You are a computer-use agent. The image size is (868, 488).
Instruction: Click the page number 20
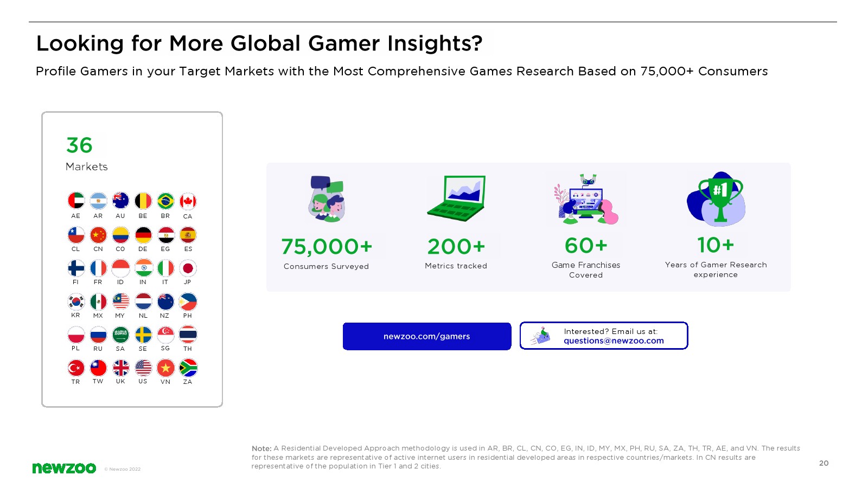click(x=824, y=463)
